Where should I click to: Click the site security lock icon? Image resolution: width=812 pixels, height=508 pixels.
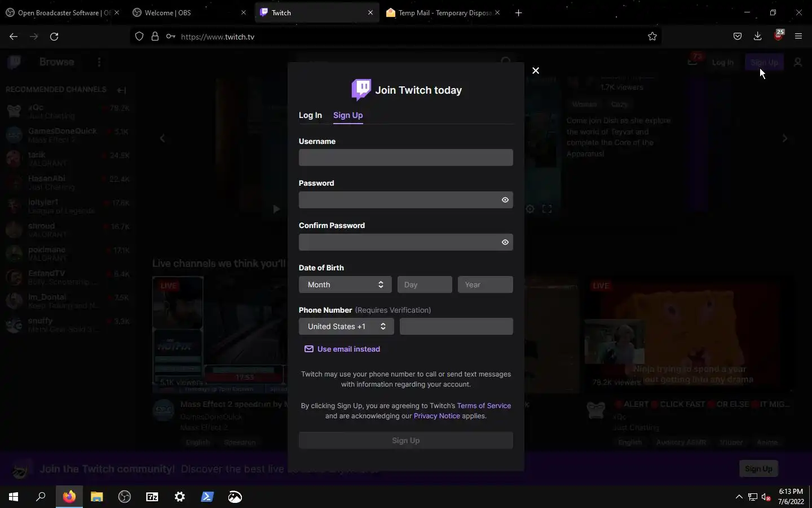click(x=155, y=37)
